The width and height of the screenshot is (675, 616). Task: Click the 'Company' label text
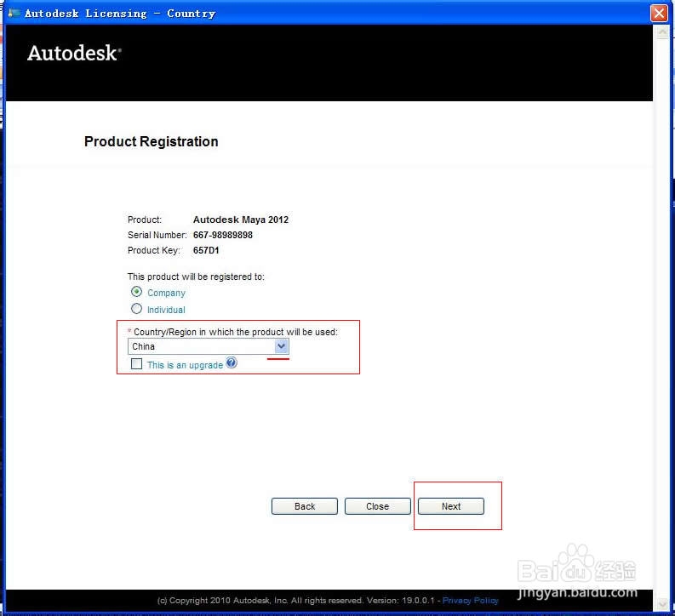click(166, 293)
